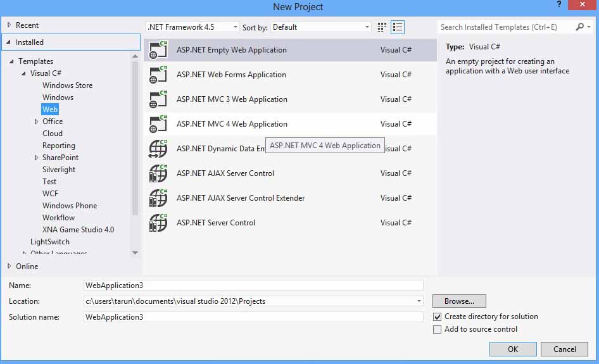This screenshot has height=364, width=599.
Task: Click the ASP.NET Empty Web Application template icon
Action: (x=158, y=49)
